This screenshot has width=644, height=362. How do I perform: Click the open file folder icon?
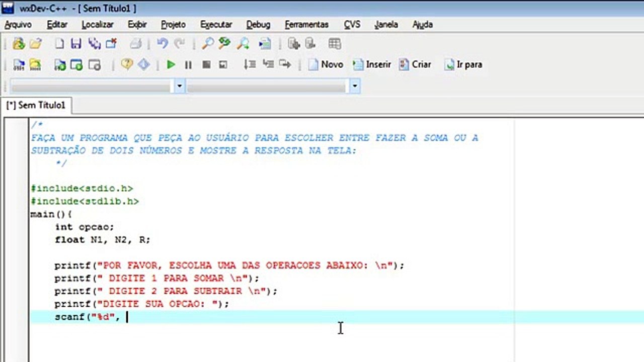point(36,44)
